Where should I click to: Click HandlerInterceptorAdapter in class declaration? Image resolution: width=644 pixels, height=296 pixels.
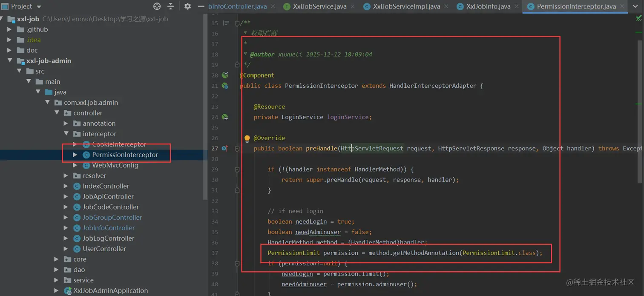click(433, 86)
